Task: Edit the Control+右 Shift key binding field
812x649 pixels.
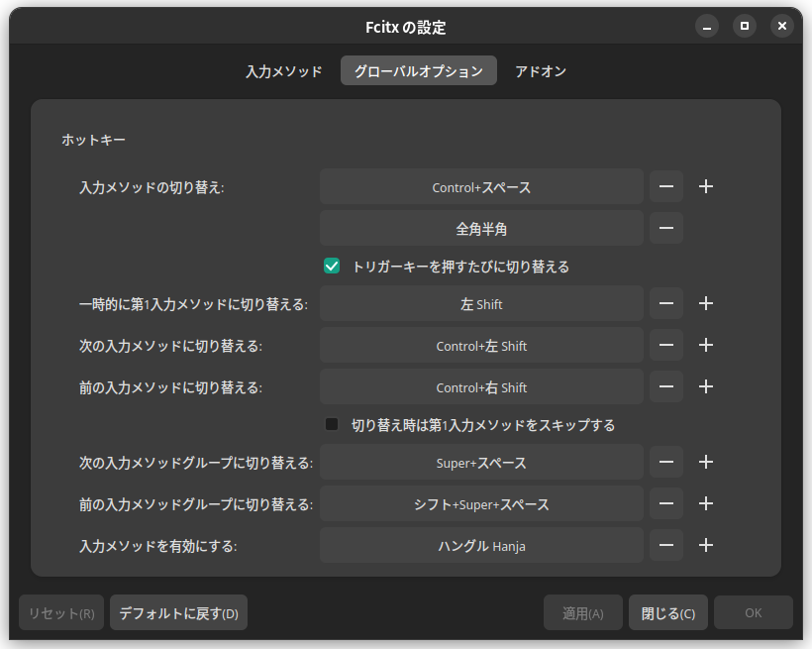Action: (481, 386)
